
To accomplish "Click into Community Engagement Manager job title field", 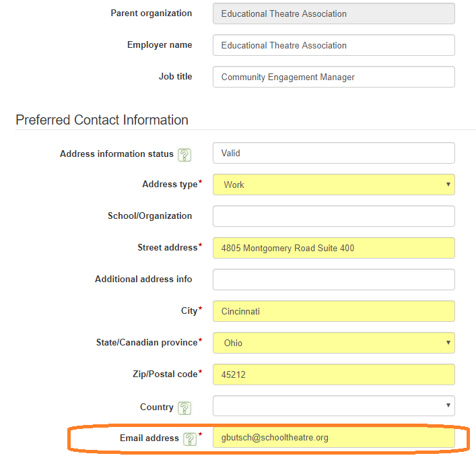I will pyautogui.click(x=333, y=77).
